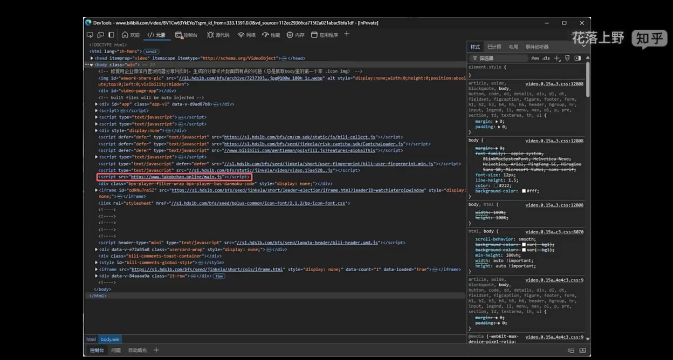Expand the margin shorthand in article rule
This screenshot has width=673, height=360.
497,121
